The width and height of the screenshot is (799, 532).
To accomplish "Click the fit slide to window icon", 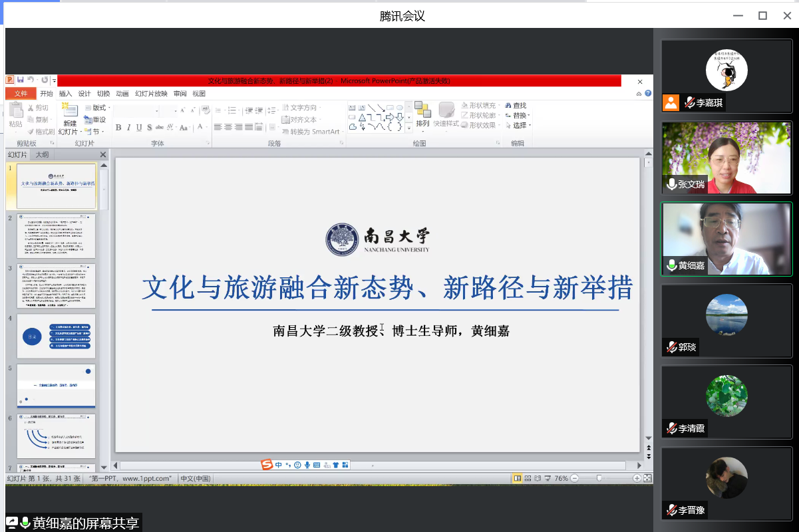I will point(647,478).
